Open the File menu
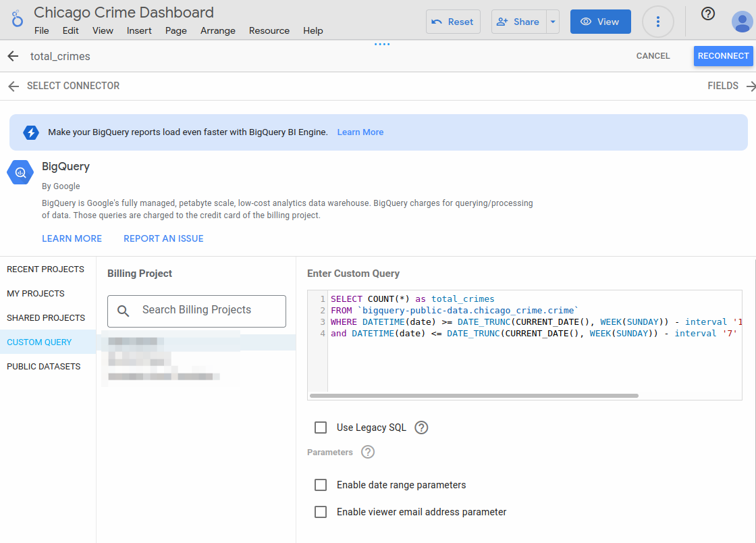Image resolution: width=756 pixels, height=543 pixels. (x=41, y=30)
